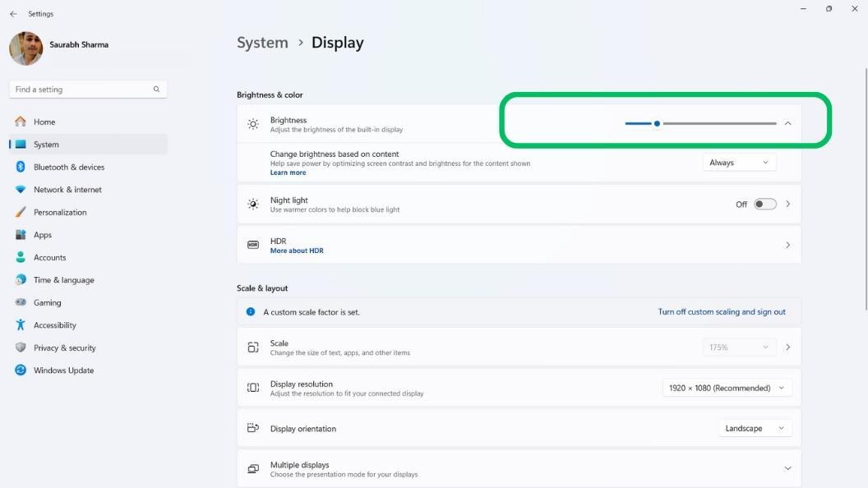Click the brightness sun icon
The width and height of the screenshot is (868, 488).
point(252,124)
